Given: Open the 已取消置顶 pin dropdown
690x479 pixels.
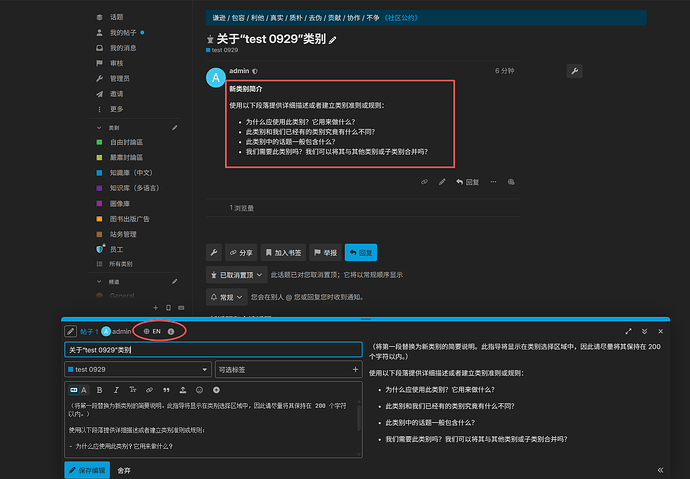Looking at the screenshot, I should pos(237,275).
